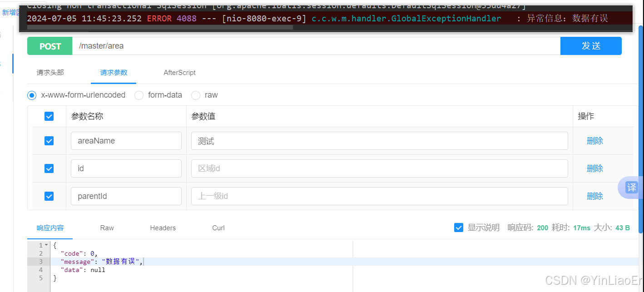644x292 pixels.
Task: Delete the parentId parameter row
Action: (x=595, y=196)
